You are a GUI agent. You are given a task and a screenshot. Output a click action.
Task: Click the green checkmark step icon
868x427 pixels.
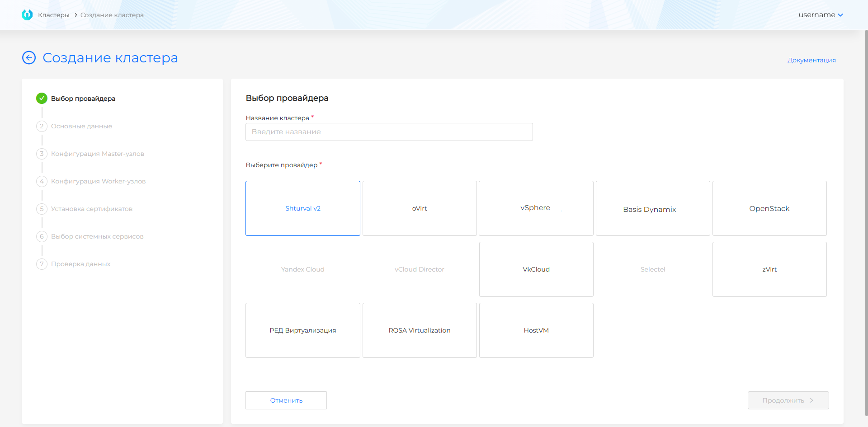pyautogui.click(x=42, y=98)
